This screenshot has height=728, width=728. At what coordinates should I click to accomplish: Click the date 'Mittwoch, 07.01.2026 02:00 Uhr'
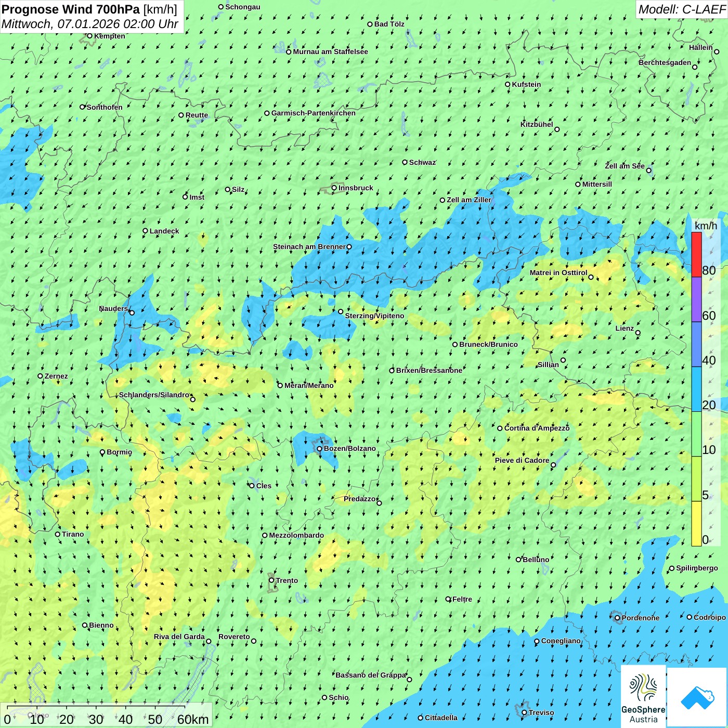pyautogui.click(x=90, y=24)
